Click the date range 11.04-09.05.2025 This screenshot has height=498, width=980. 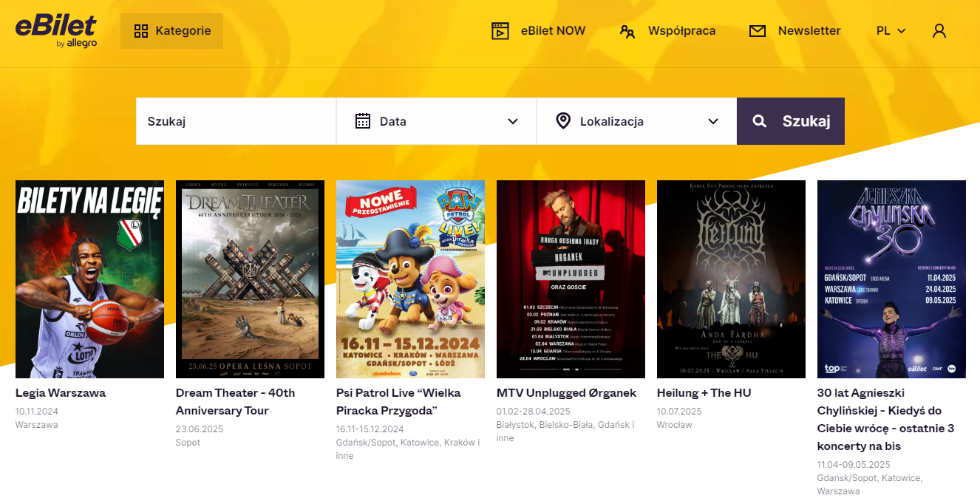pos(854,465)
